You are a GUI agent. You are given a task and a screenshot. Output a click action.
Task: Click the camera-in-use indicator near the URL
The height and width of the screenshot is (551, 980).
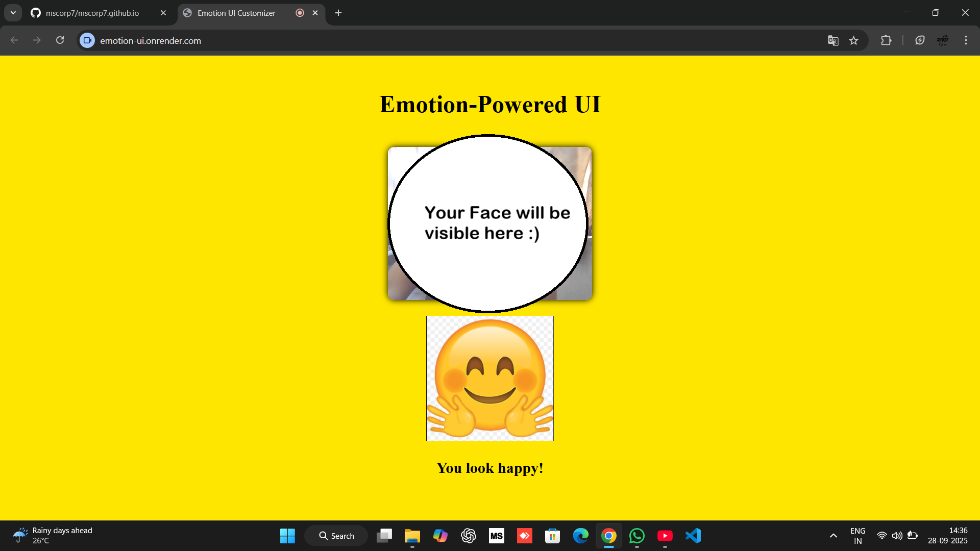click(87, 40)
